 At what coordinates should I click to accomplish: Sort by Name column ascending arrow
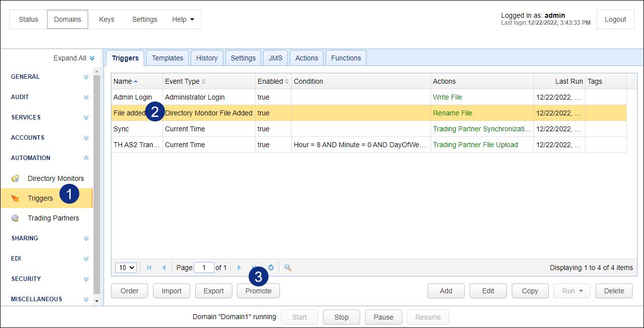click(x=136, y=81)
